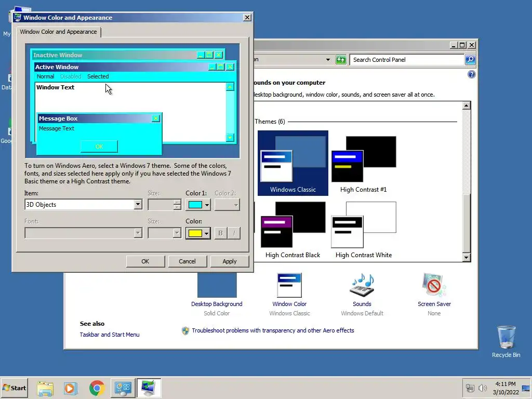Open the font Color yellow swatch picker

tap(198, 233)
